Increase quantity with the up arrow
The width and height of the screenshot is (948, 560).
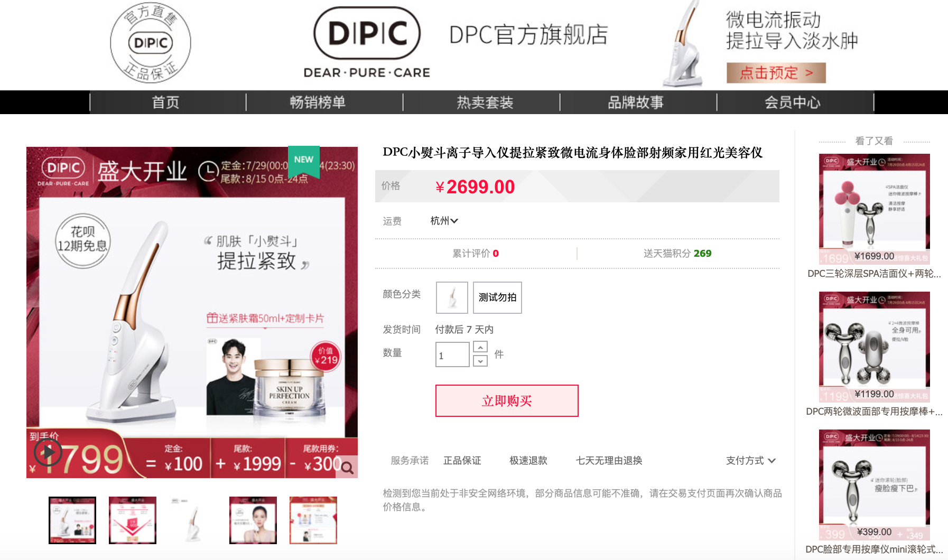pos(480,347)
